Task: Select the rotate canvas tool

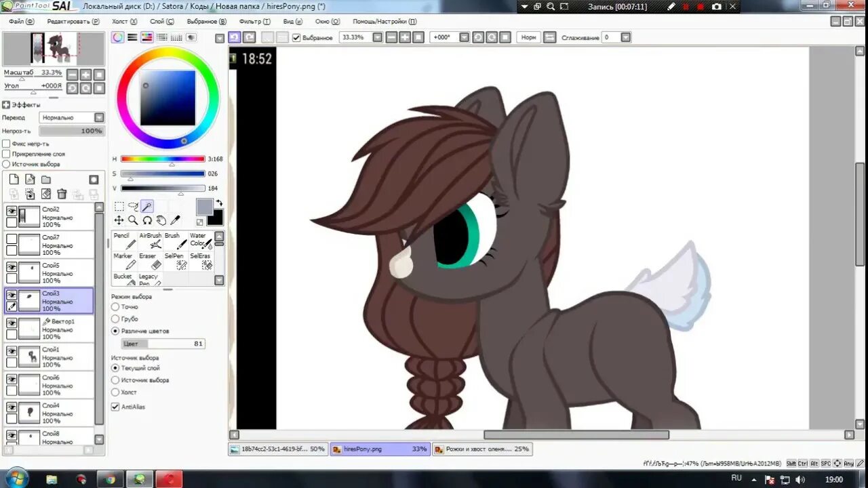Action: click(x=147, y=220)
